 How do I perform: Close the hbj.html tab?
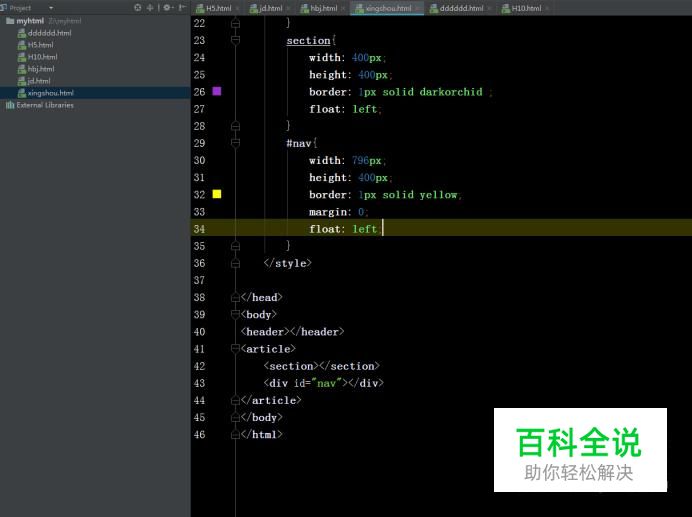(343, 8)
